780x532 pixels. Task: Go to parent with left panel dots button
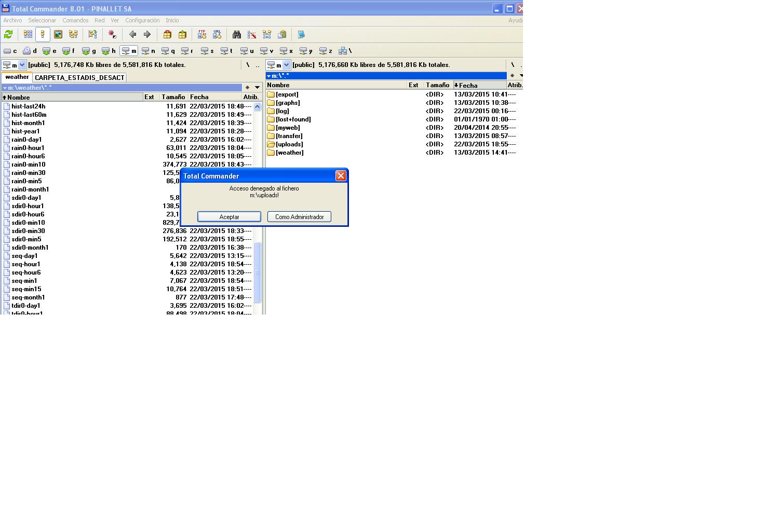pyautogui.click(x=257, y=65)
